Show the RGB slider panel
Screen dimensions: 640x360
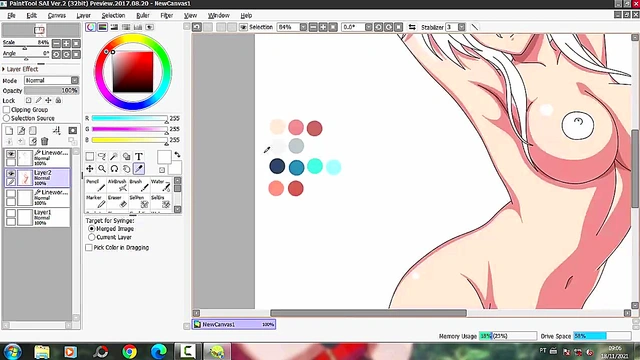coord(102,27)
